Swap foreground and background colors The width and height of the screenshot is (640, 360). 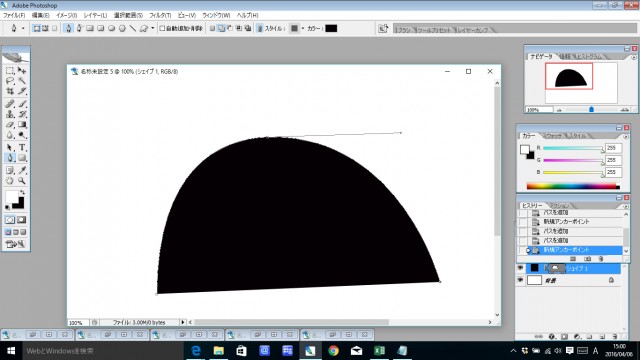(x=22, y=192)
